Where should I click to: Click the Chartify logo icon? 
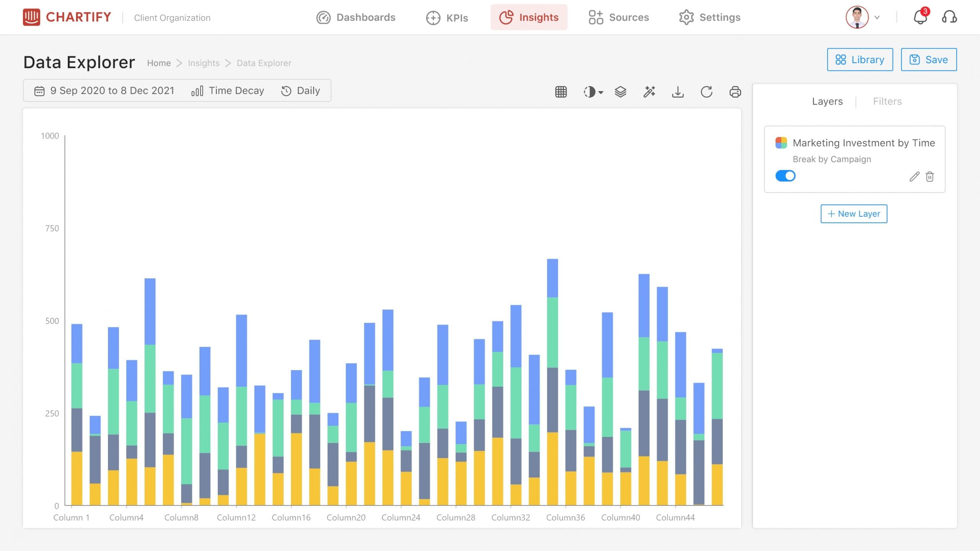point(31,17)
